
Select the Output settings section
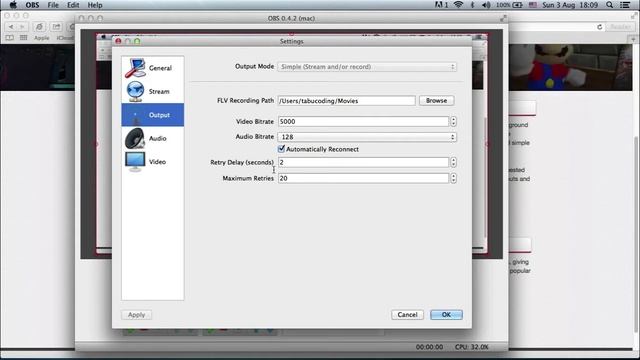point(153,115)
